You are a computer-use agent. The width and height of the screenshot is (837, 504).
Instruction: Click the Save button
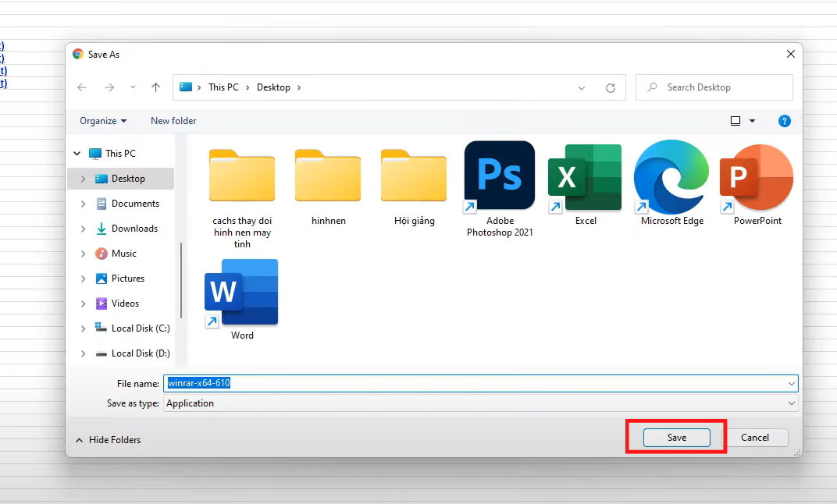point(676,438)
